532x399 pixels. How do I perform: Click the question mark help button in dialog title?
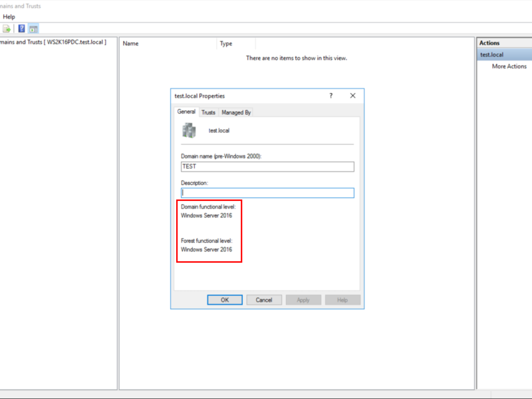[x=331, y=96]
